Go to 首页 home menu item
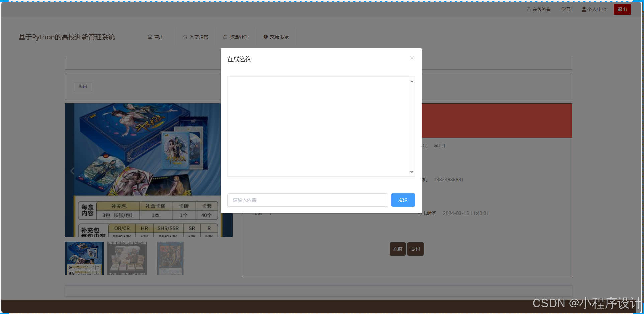Screen dimensions: 644x314 pyautogui.click(x=156, y=37)
